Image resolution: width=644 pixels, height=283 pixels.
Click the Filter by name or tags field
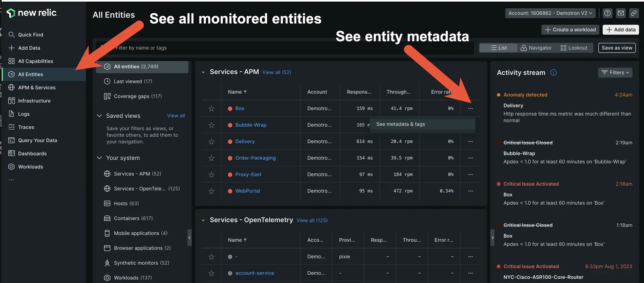[285, 48]
